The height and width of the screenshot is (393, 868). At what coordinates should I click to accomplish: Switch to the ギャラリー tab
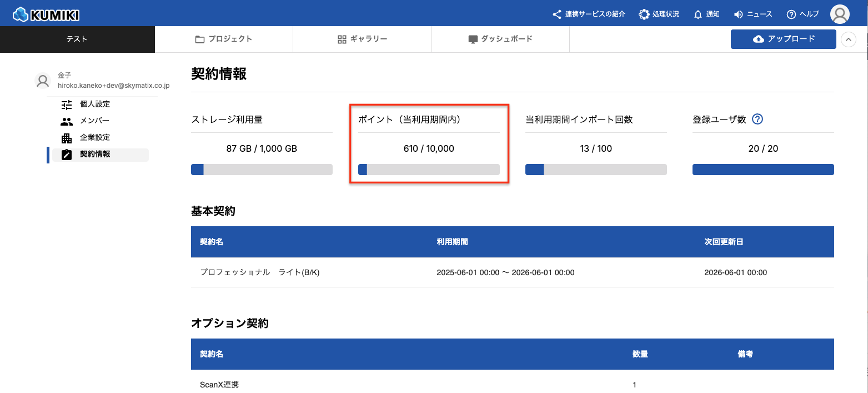[362, 39]
